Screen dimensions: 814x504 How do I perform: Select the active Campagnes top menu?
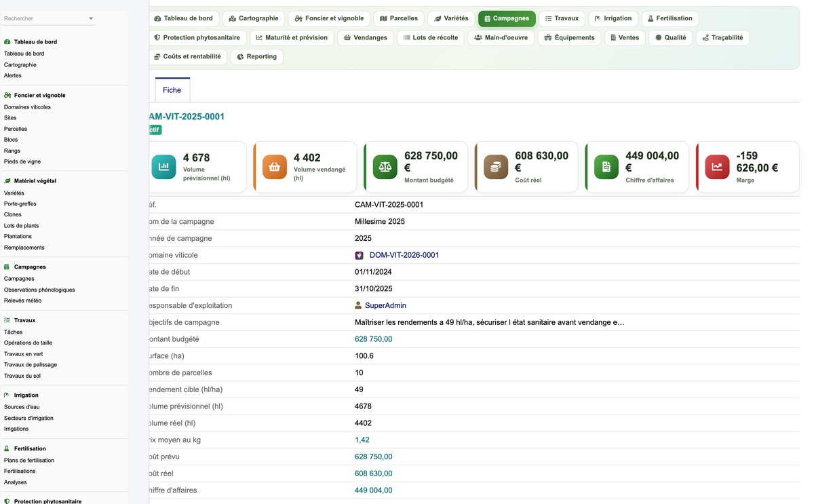tap(507, 18)
